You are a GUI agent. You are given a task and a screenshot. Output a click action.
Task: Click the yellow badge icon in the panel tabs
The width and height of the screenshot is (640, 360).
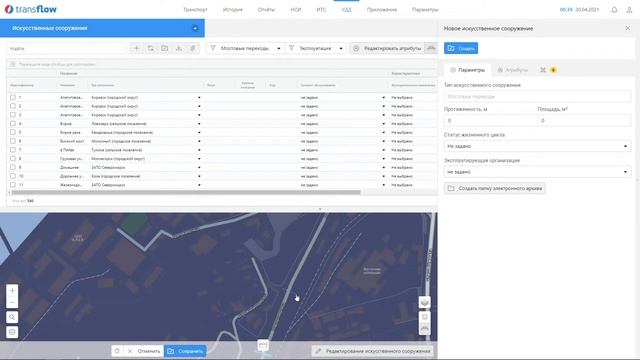(553, 70)
